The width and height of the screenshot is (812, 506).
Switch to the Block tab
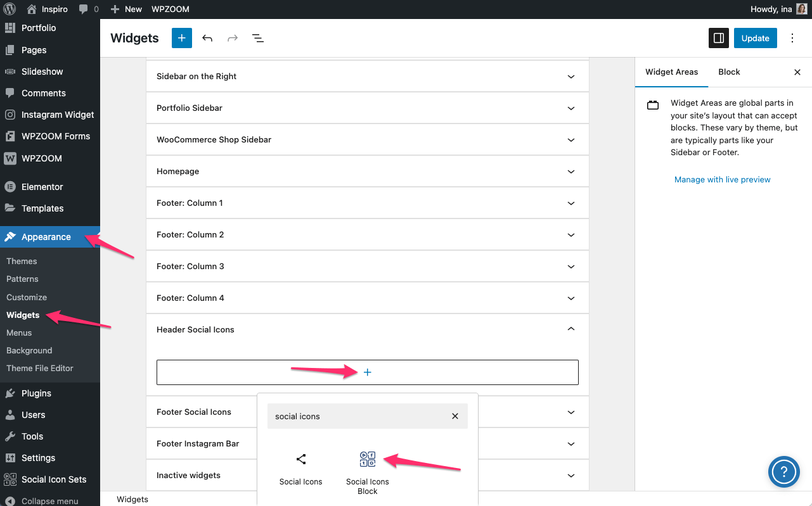[x=729, y=72]
